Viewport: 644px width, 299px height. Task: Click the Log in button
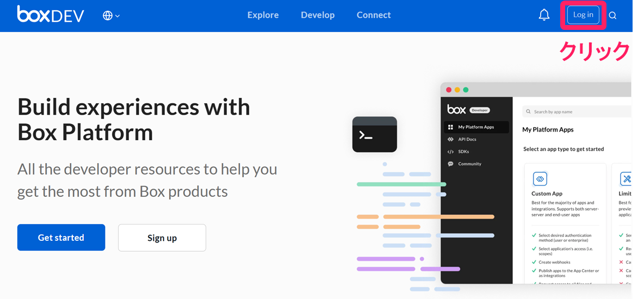point(583,15)
